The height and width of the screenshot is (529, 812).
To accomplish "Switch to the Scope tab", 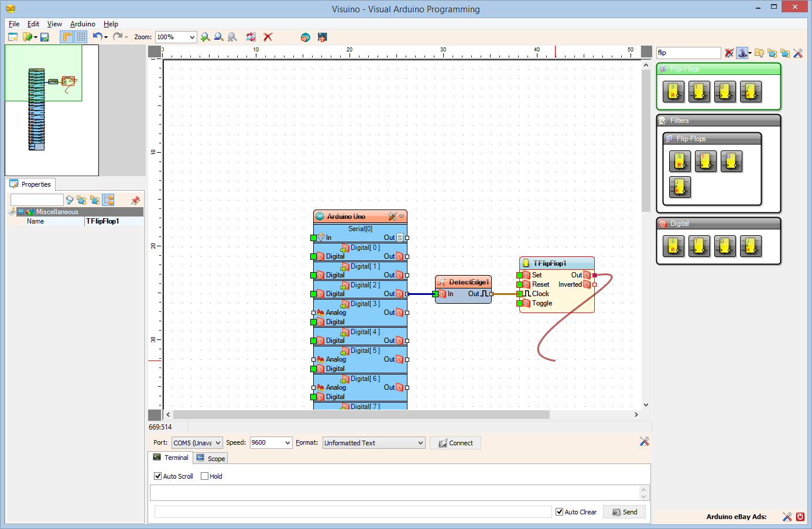I will click(x=210, y=458).
